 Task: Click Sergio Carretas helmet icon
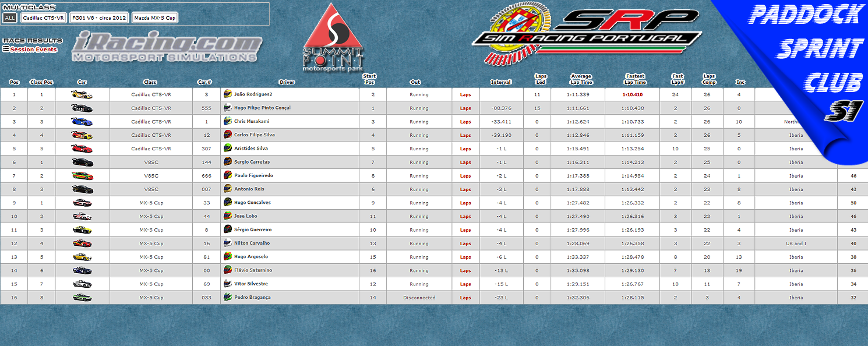click(x=228, y=162)
